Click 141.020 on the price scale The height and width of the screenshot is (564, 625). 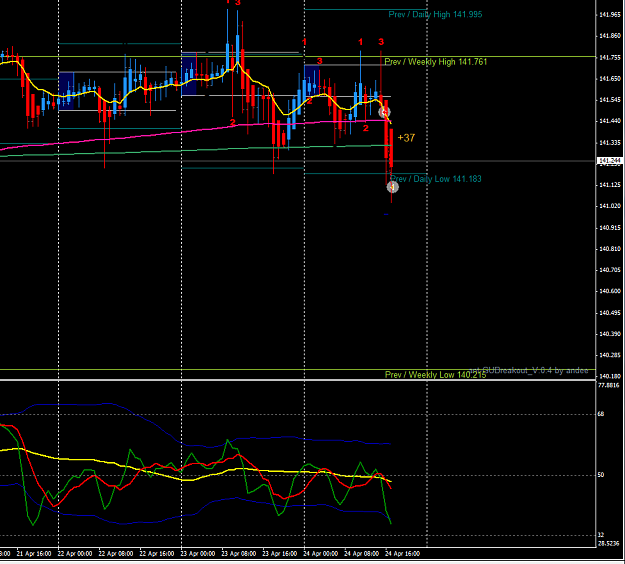(x=610, y=206)
